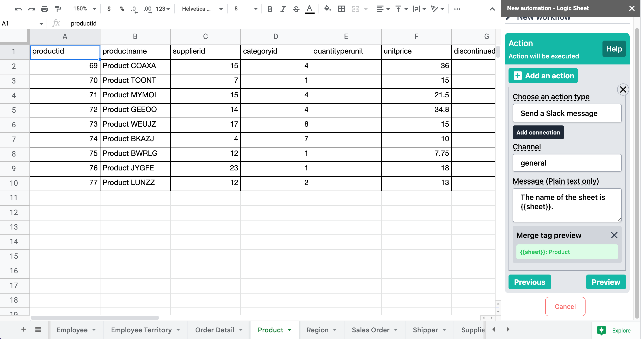Viewport: 644px width, 339px height.
Task: Click the undo icon
Action: [18, 9]
